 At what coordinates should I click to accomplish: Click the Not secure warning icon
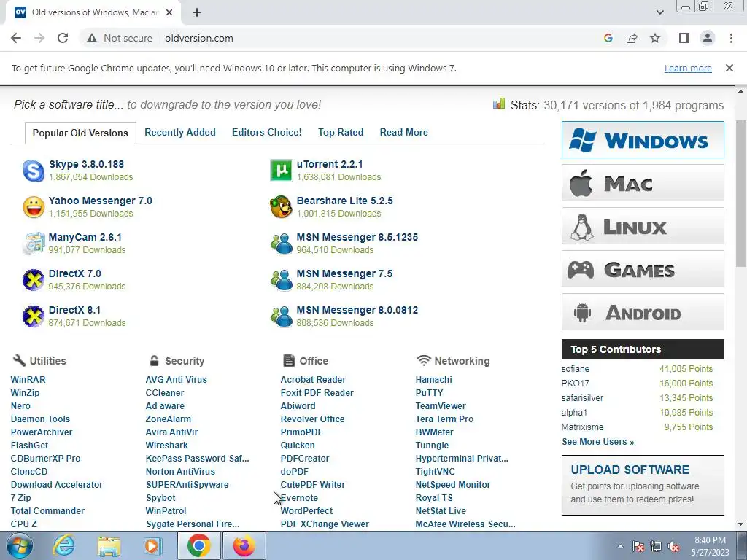pos(92,38)
